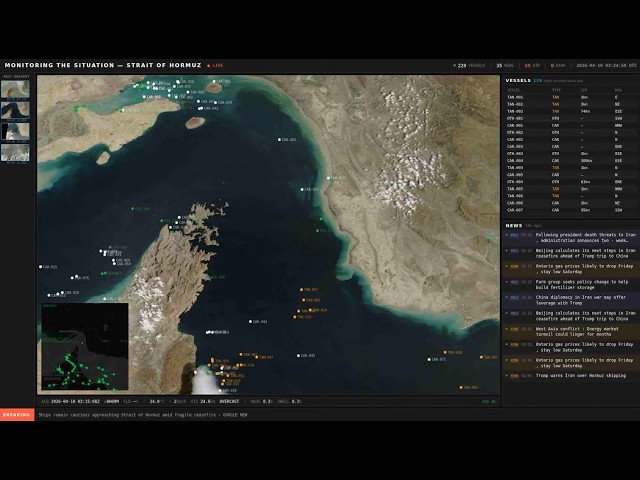Click the white vessel marker on the Iranian coastline
640x480 pixels.
point(329,178)
